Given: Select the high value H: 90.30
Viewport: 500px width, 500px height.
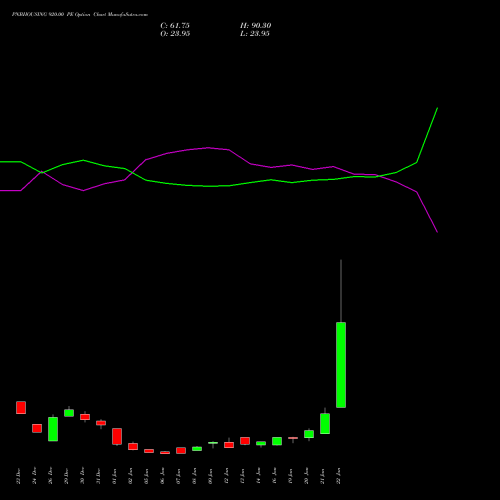Looking at the screenshot, I should (x=256, y=26).
